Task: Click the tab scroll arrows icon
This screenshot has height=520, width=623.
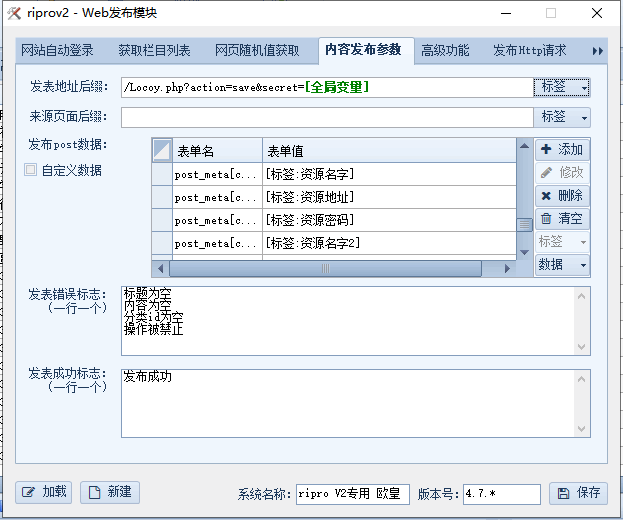Action: (598, 50)
